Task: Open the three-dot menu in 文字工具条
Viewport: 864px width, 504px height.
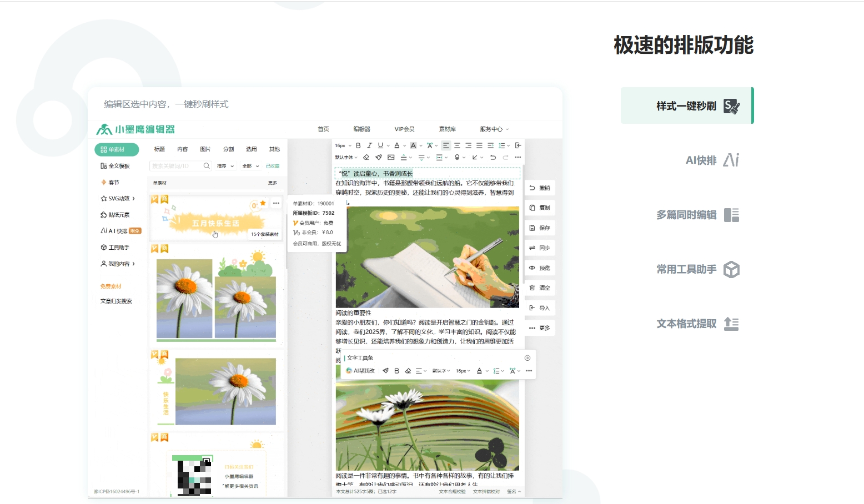Action: point(529,371)
